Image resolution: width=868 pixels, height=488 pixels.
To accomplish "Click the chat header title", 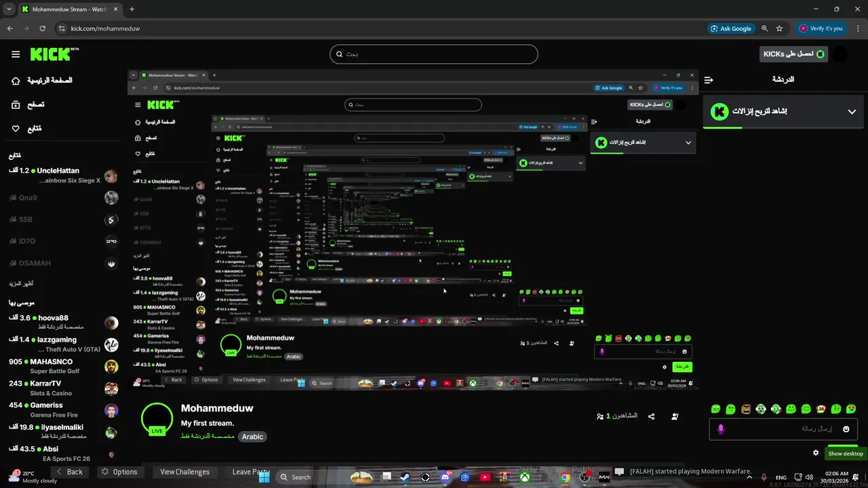I will click(783, 79).
